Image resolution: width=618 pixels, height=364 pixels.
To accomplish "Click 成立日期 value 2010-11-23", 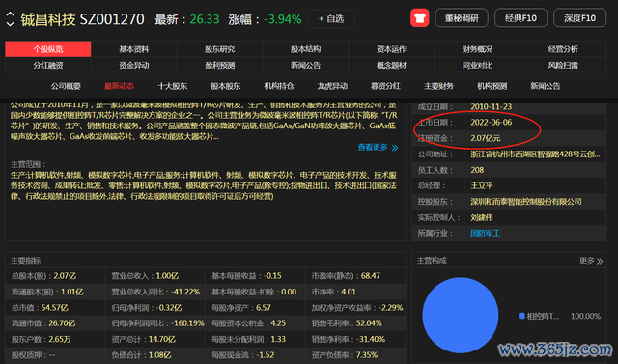I will (492, 107).
